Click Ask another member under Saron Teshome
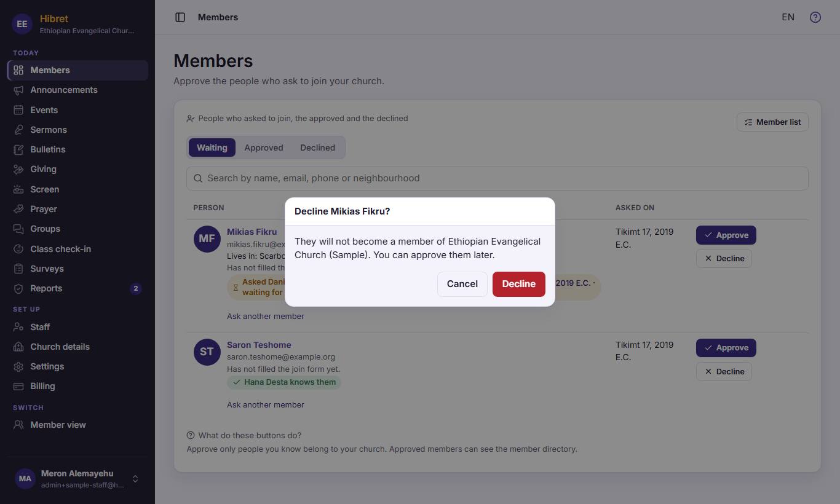 click(x=266, y=404)
